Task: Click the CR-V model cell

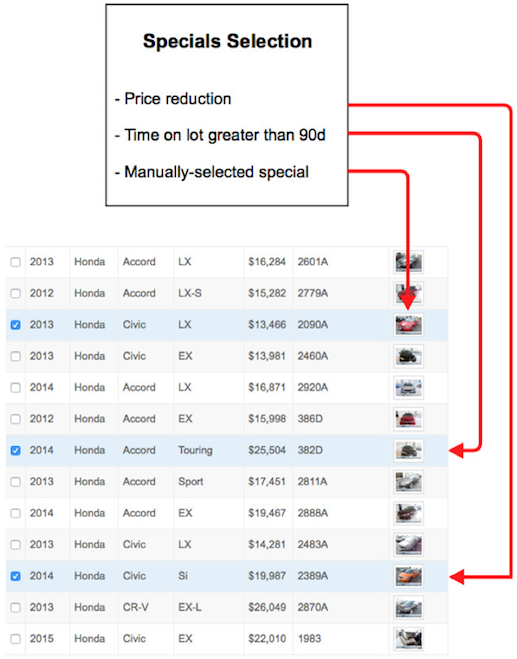Action: [x=135, y=608]
